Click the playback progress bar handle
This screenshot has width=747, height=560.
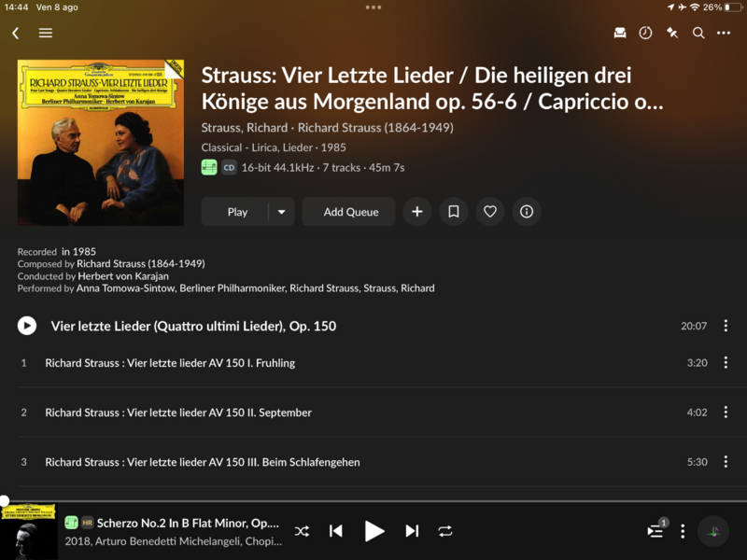pyautogui.click(x=4, y=500)
